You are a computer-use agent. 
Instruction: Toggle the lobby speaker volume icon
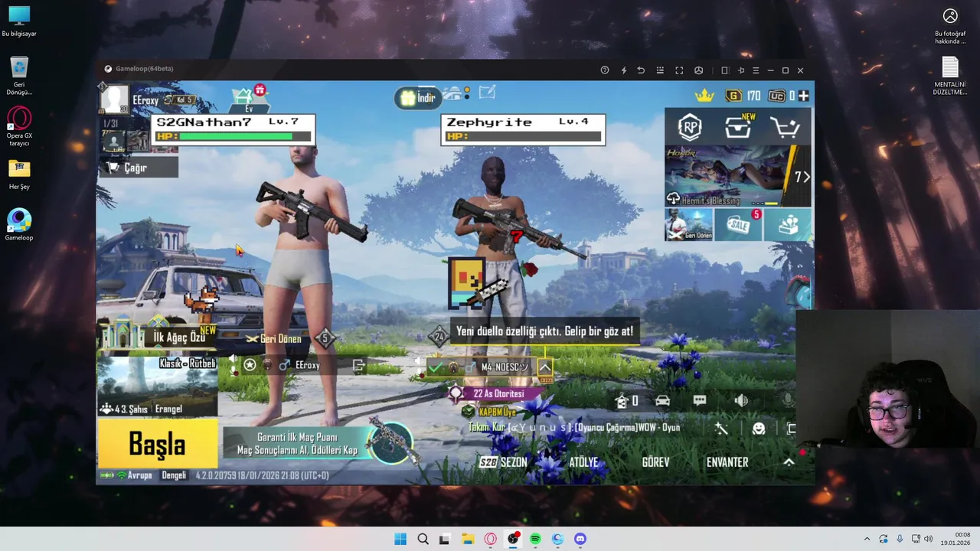click(x=740, y=400)
